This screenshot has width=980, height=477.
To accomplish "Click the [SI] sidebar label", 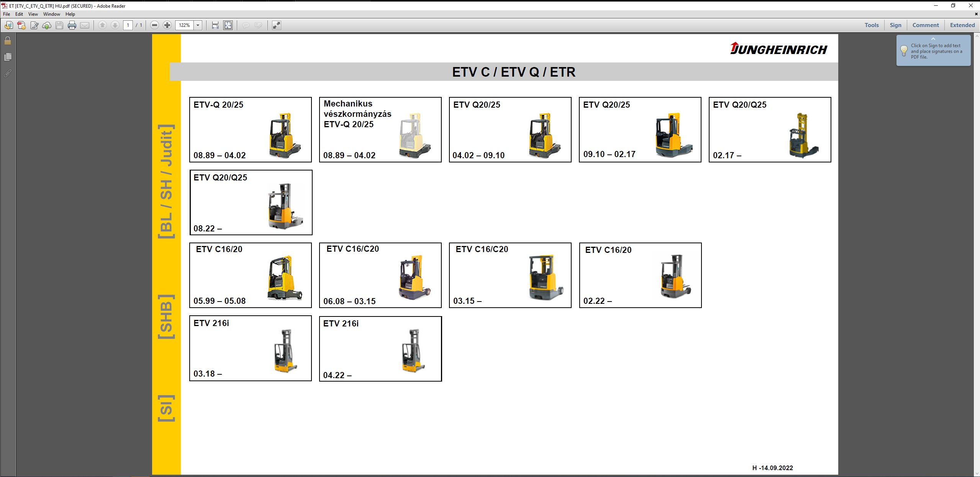I will pos(167,408).
